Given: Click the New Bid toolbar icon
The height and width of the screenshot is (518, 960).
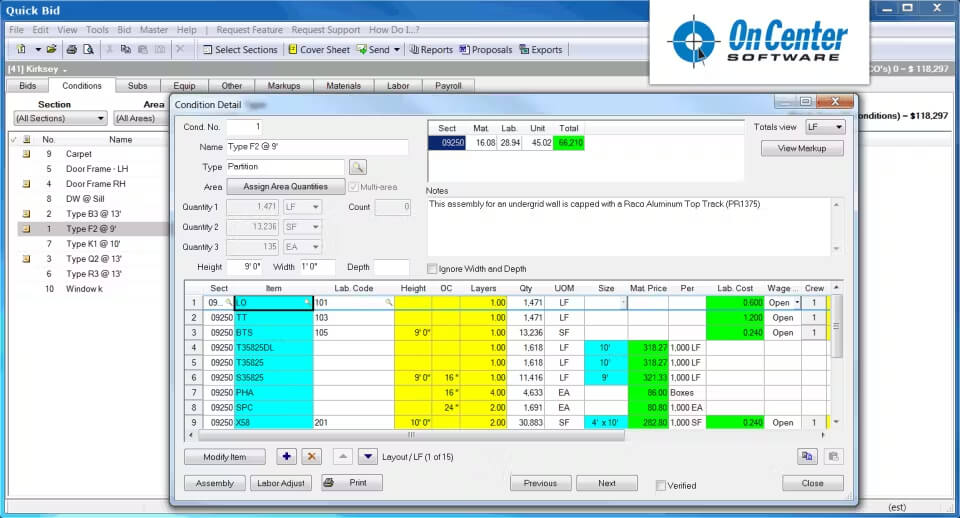Looking at the screenshot, I should pos(21,49).
